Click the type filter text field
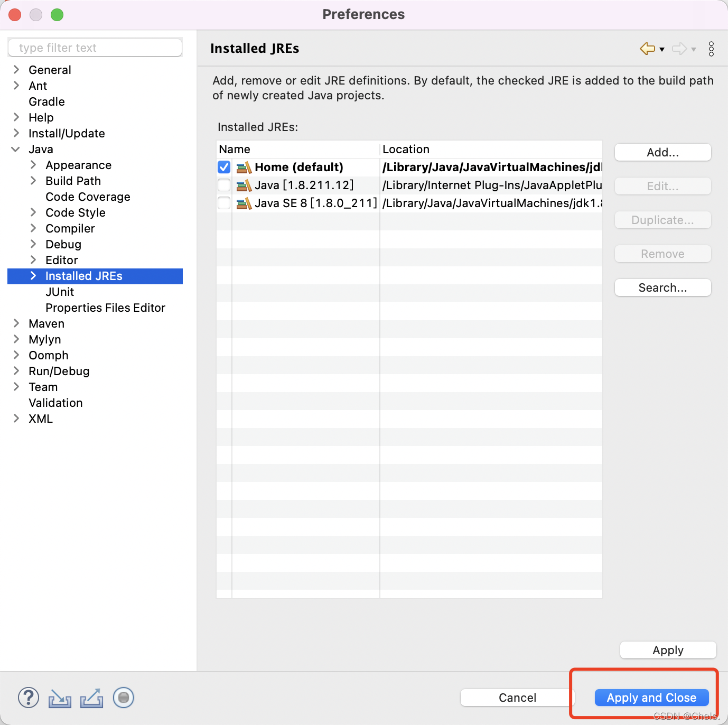Screen dimensions: 728x725 [95, 48]
